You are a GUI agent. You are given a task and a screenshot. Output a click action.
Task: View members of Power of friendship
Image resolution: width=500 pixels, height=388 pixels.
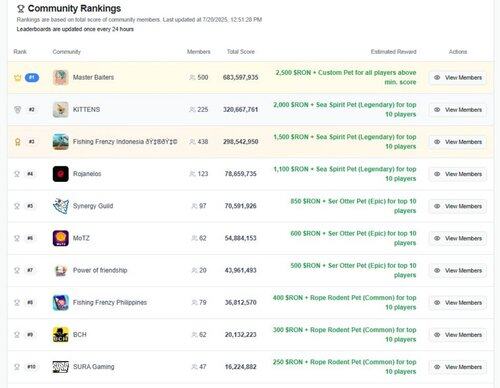[457, 271]
